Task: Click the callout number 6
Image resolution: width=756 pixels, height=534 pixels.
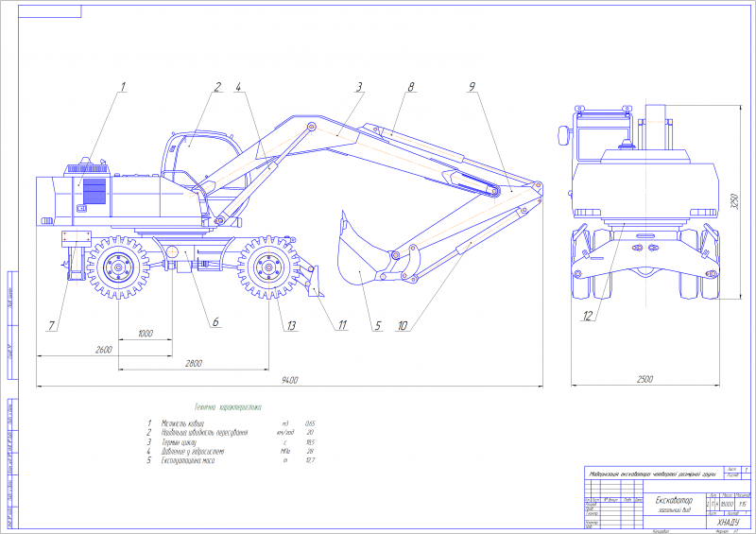Action: tap(215, 321)
